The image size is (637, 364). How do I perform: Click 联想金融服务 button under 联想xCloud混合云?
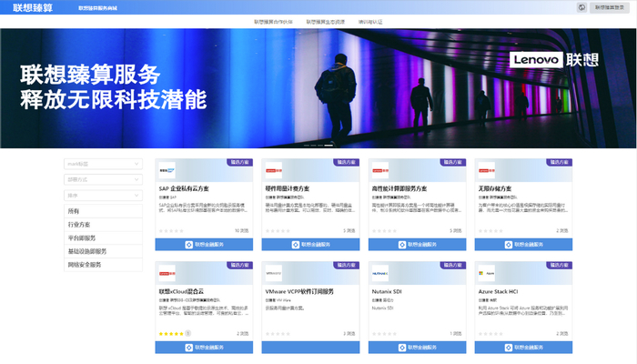click(204, 348)
